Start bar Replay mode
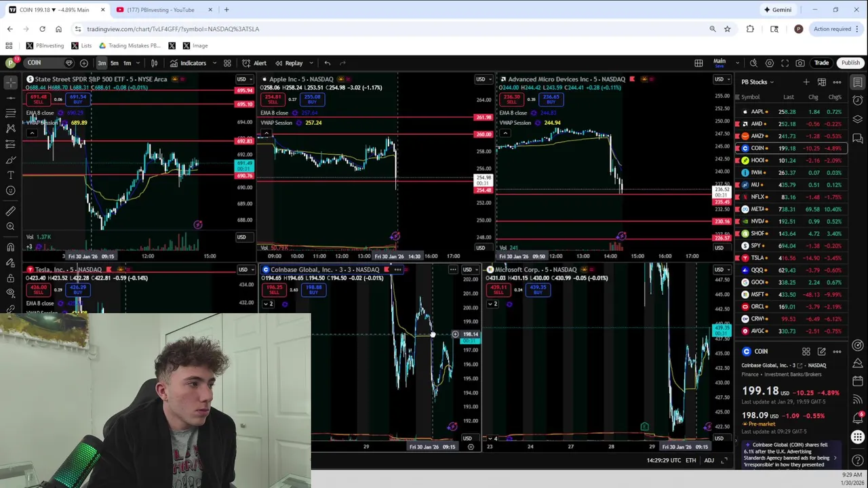The width and height of the screenshot is (868, 488). tap(288, 63)
